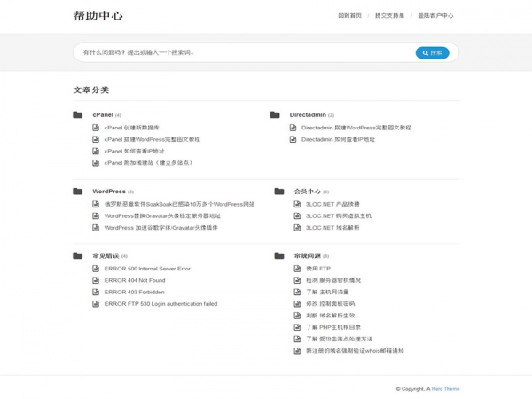Click the 常见错误 category folder icon
532x399 pixels.
pos(78,255)
